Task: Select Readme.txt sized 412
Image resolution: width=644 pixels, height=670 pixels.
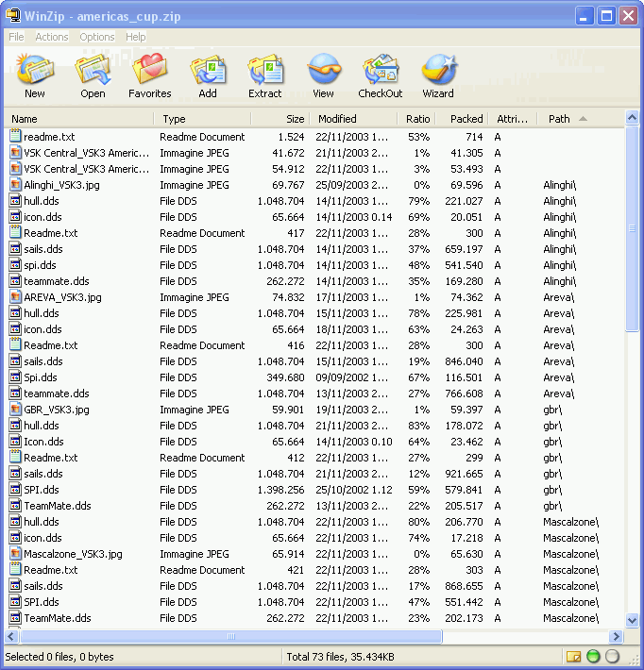Action: point(50,458)
